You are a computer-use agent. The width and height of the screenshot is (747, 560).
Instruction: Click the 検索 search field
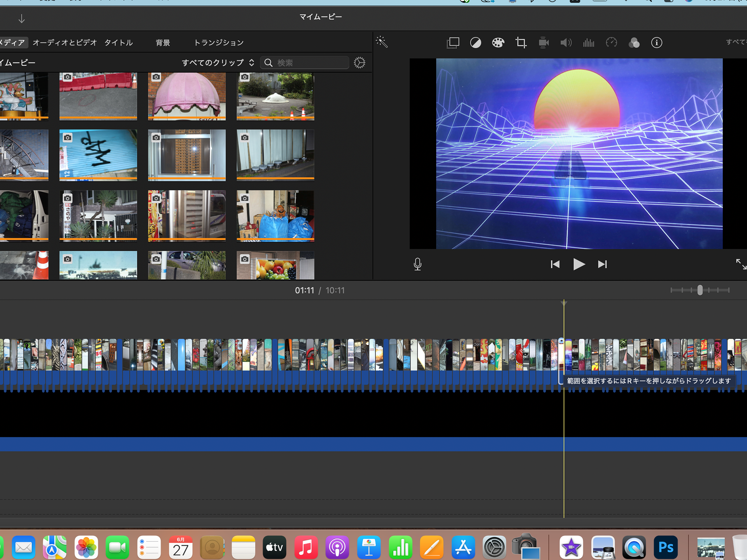coord(305,63)
